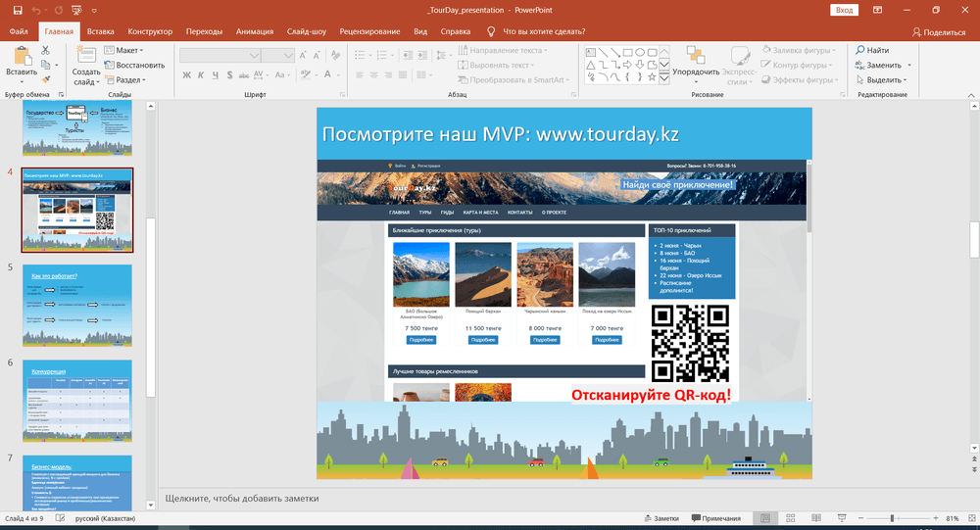The width and height of the screenshot is (980, 530).
Task: Open the Customize Quick Access Toolbar arrow
Action: 94,11
